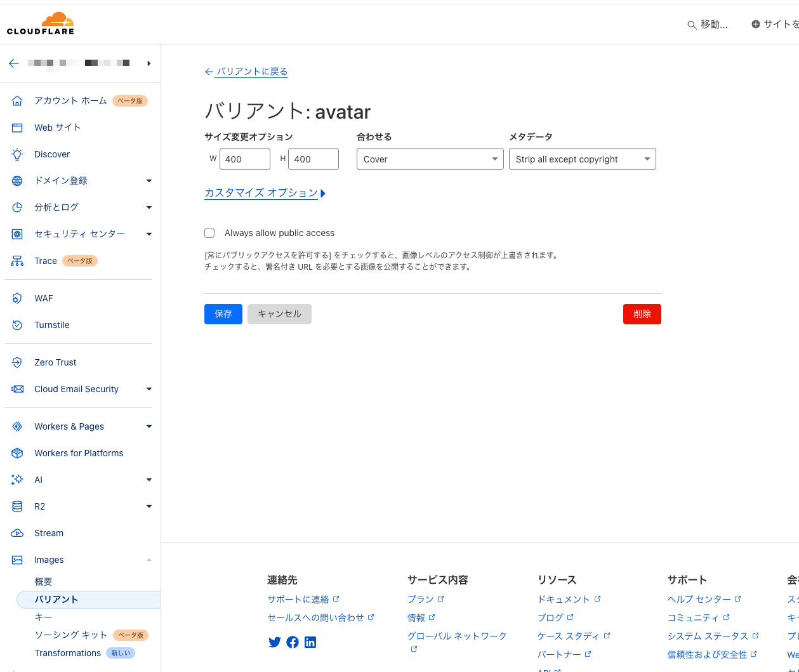Image resolution: width=799 pixels, height=672 pixels.
Task: Open the Discover menu item
Action: pos(52,154)
